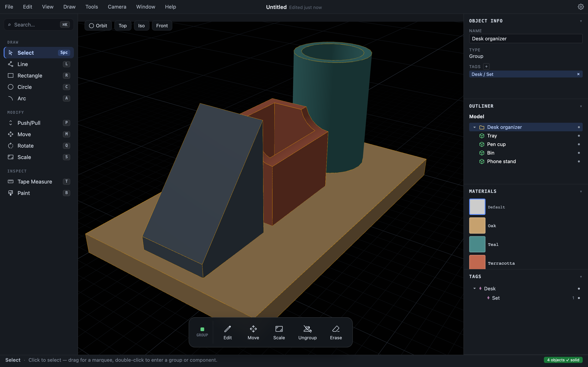Switch to the Iso view
The height and width of the screenshot is (367, 588).
pos(141,26)
